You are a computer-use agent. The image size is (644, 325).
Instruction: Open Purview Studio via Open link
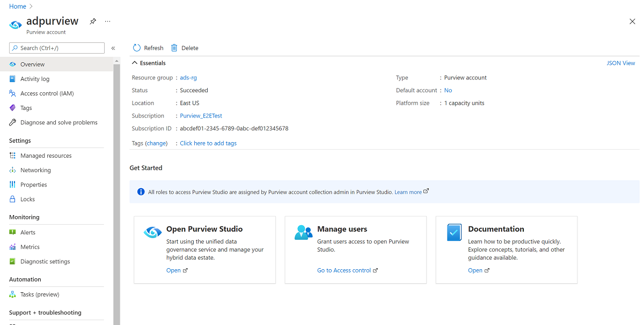(173, 270)
